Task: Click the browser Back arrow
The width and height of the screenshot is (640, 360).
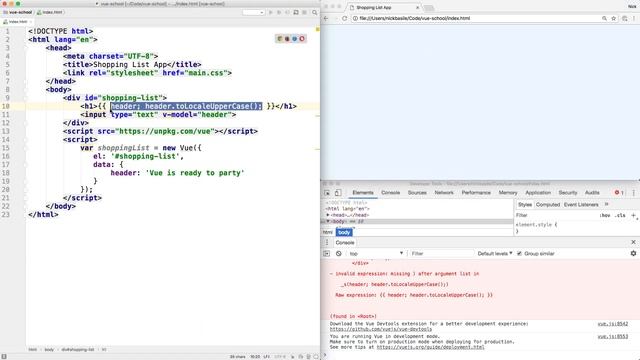Action: 326,18
